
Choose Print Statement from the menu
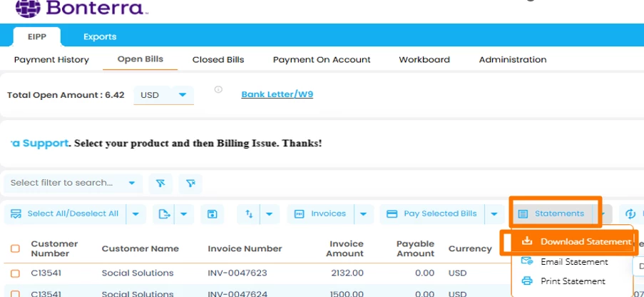573,281
